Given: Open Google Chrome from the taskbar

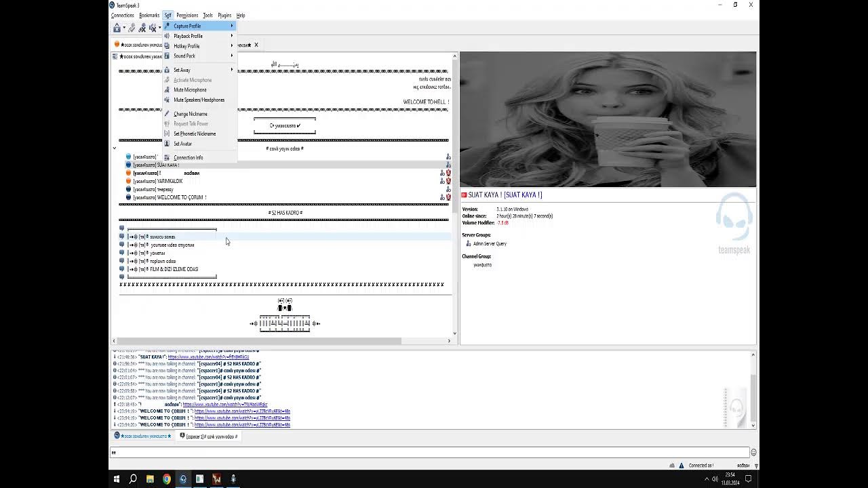Looking at the screenshot, I should [x=166, y=479].
